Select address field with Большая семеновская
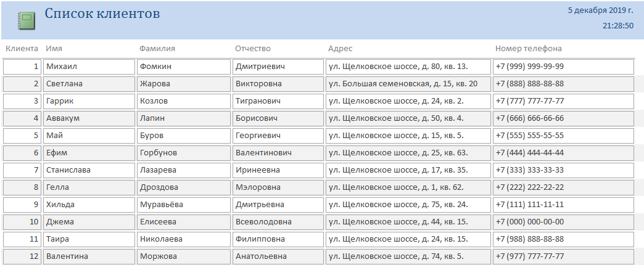Screen dimensions: 644x270 click(x=408, y=84)
